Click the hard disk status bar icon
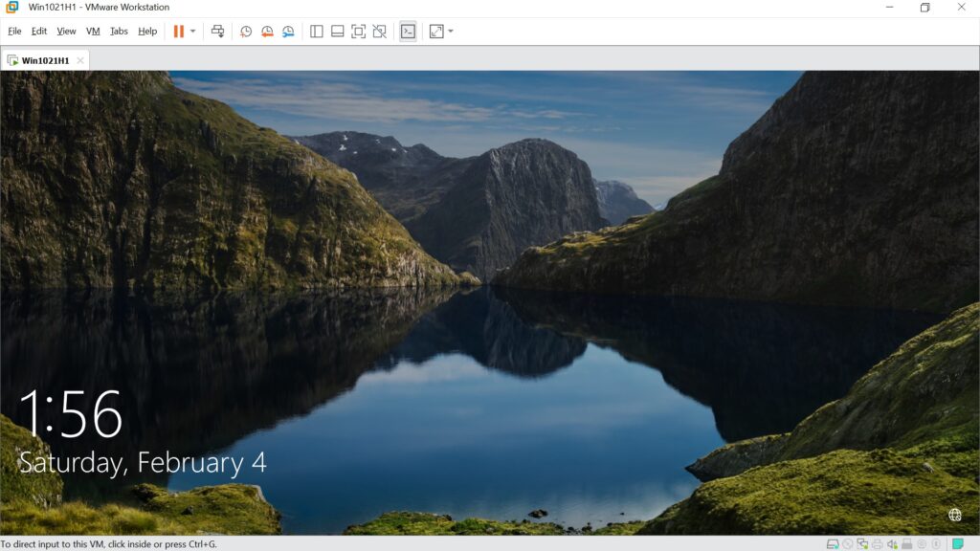Viewport: 980px width, 551px height. coord(833,543)
